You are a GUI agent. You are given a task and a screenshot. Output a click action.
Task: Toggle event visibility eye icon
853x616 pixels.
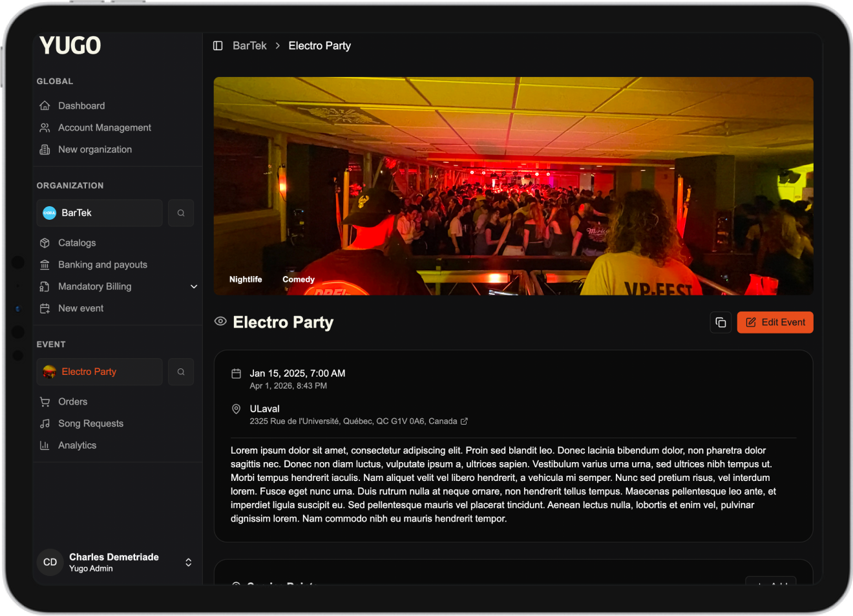click(x=220, y=321)
